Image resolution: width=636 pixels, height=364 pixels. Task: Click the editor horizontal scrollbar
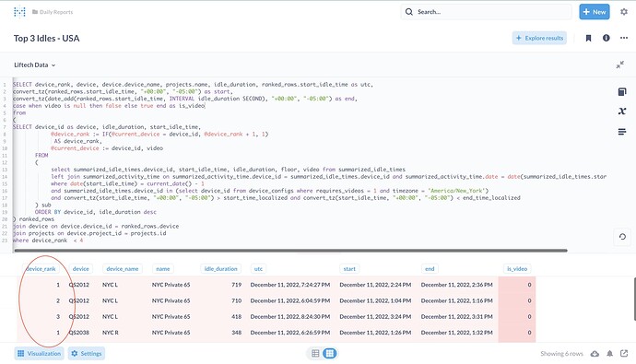point(290,251)
